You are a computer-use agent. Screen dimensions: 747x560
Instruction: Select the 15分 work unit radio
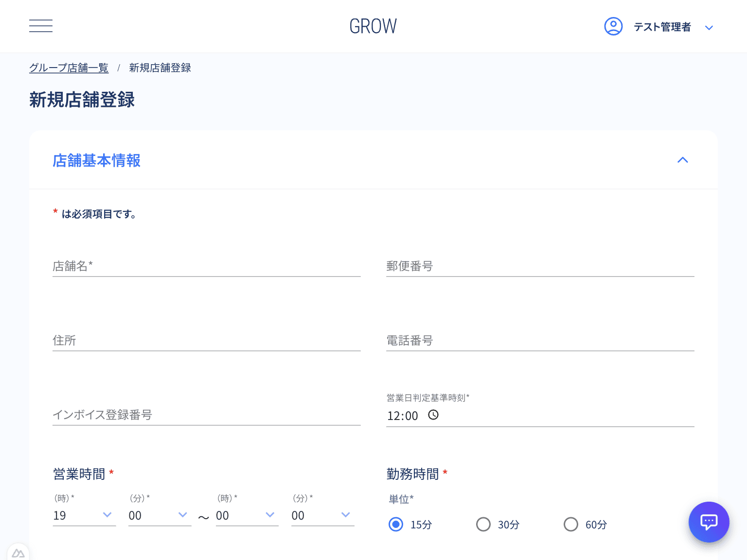396,525
